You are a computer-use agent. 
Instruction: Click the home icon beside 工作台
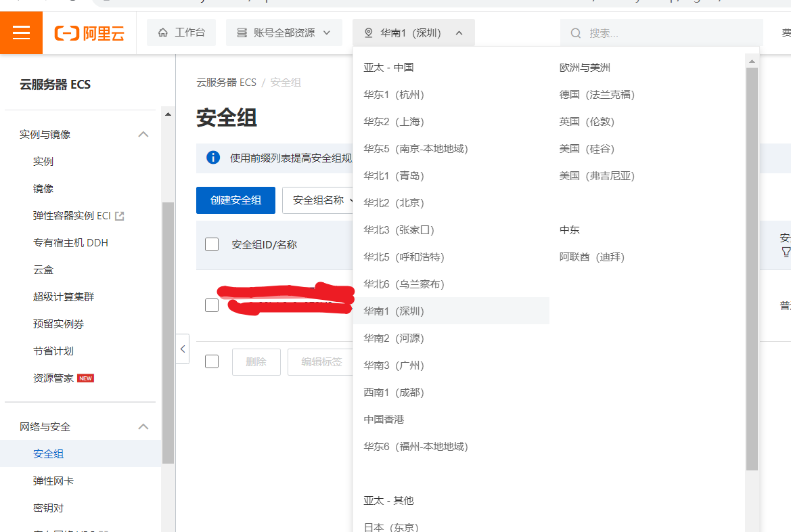(163, 32)
